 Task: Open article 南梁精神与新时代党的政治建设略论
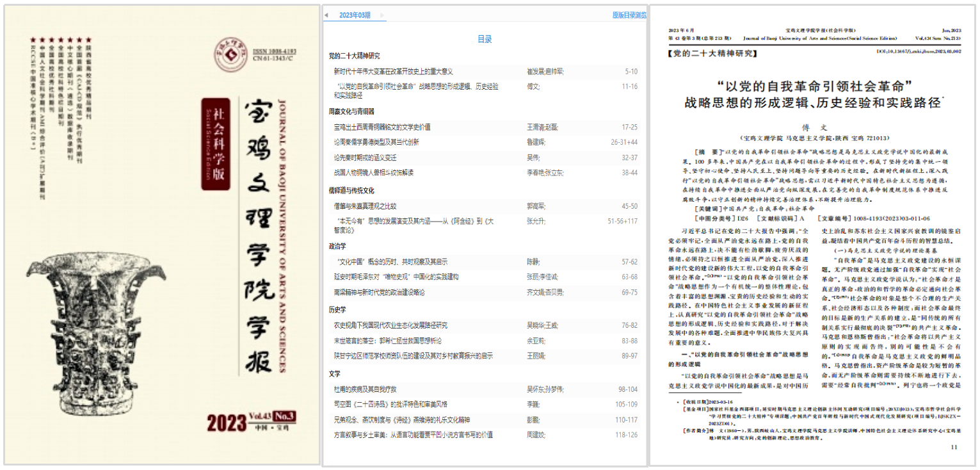point(379,293)
